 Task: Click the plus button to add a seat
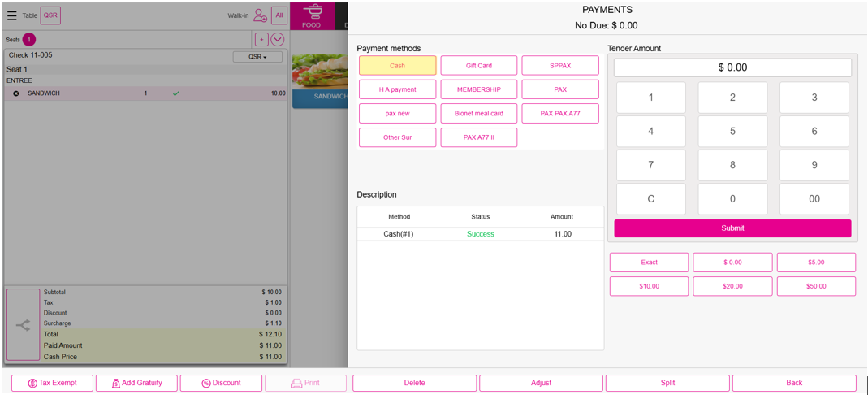(x=261, y=39)
